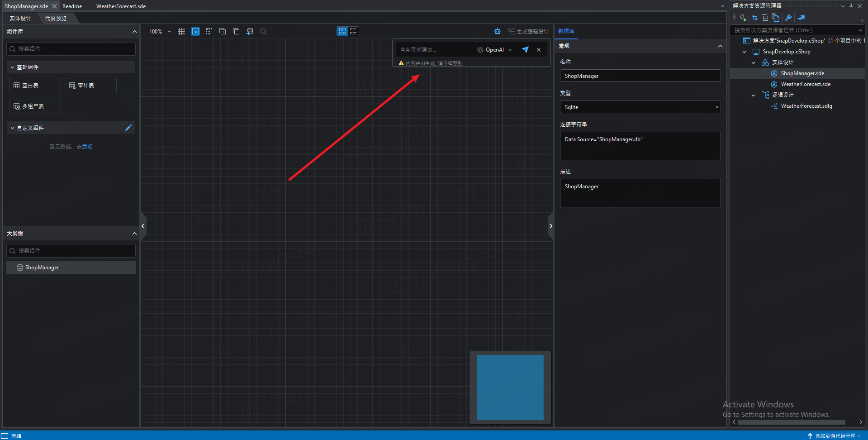The image size is (868, 440).
Task: Click the collapse-all icon in Solution Explorer toolbar
Action: click(x=765, y=18)
